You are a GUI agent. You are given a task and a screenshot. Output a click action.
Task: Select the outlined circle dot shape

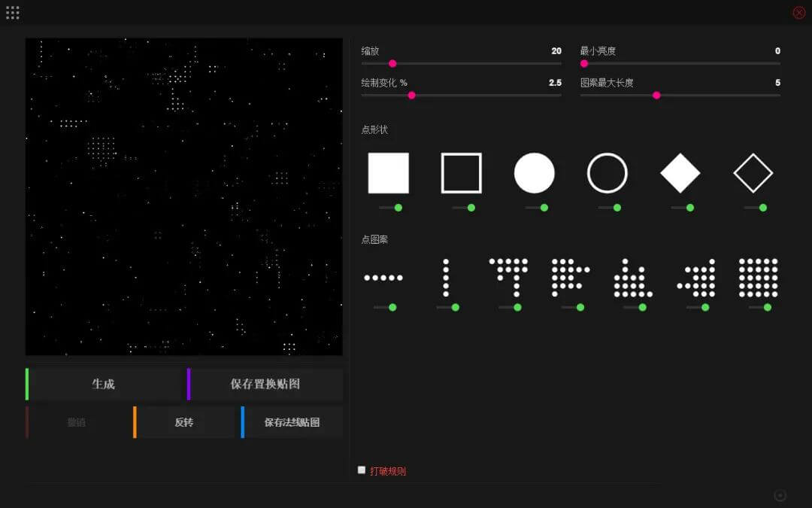tap(607, 173)
